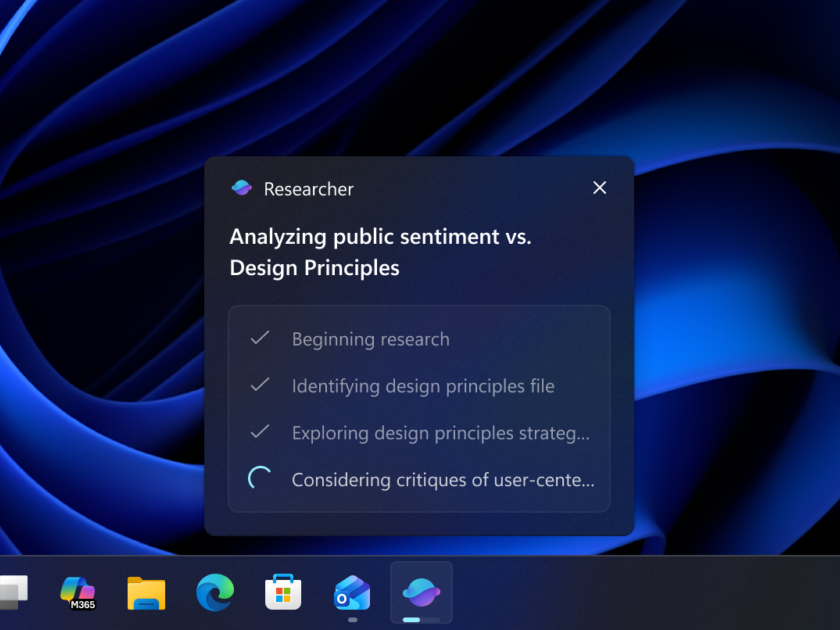840x630 pixels.
Task: Close the Researcher popup
Action: pos(599,188)
